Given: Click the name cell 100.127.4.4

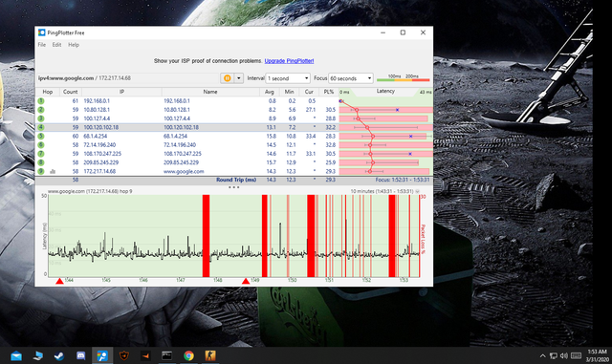Looking at the screenshot, I should tap(176, 118).
